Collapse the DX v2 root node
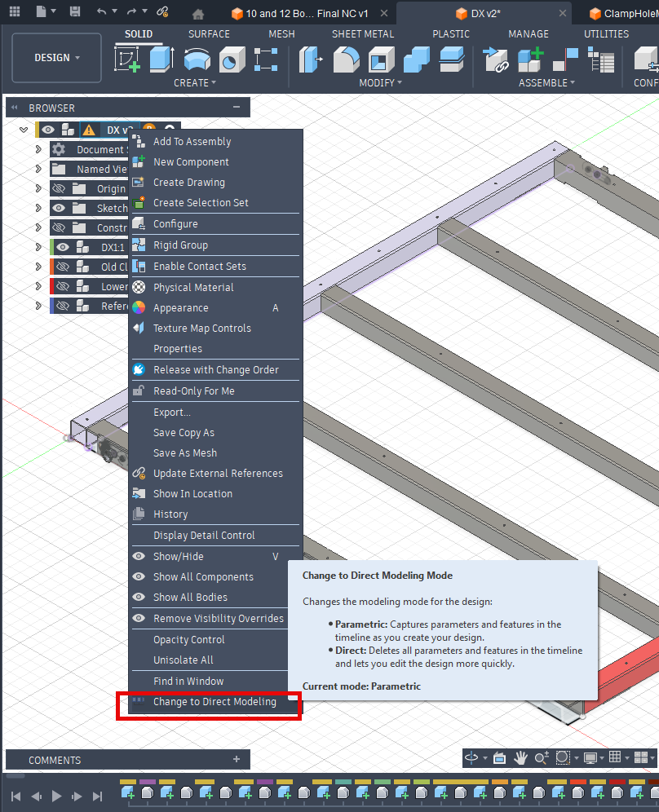 tap(24, 130)
